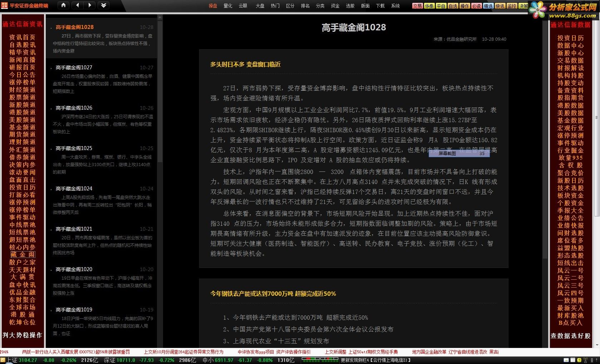The width and height of the screenshot is (600, 364).
Task: Go to the Home page icon
Action: pyautogui.click(x=63, y=5)
